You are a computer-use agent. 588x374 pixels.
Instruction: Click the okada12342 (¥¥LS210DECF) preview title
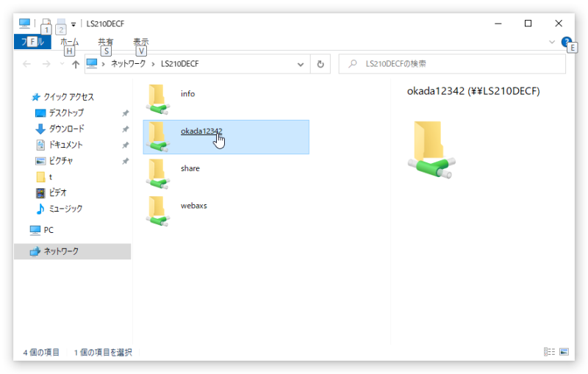(473, 91)
